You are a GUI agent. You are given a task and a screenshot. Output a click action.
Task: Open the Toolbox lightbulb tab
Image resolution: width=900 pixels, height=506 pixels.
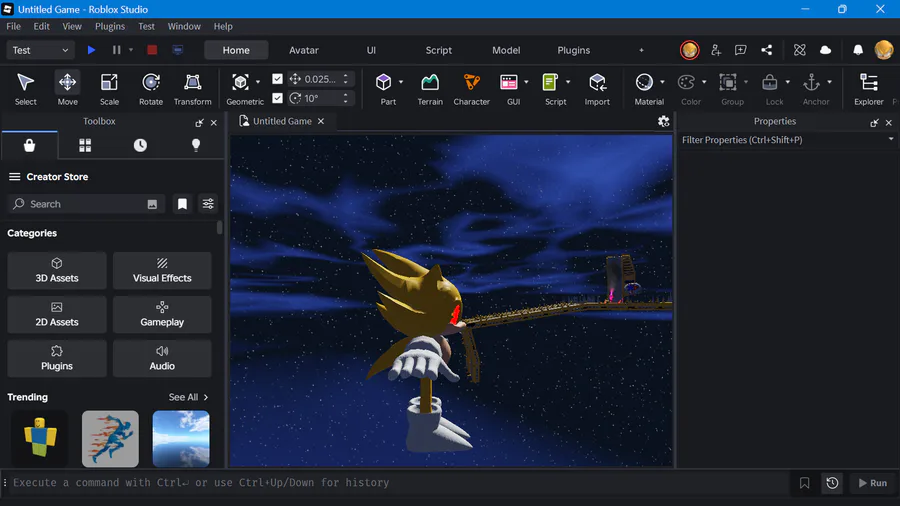[196, 146]
